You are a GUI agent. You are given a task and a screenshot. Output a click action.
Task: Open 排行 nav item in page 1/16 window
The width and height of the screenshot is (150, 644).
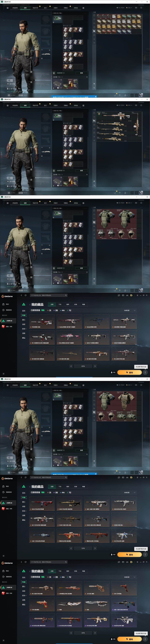24,502
